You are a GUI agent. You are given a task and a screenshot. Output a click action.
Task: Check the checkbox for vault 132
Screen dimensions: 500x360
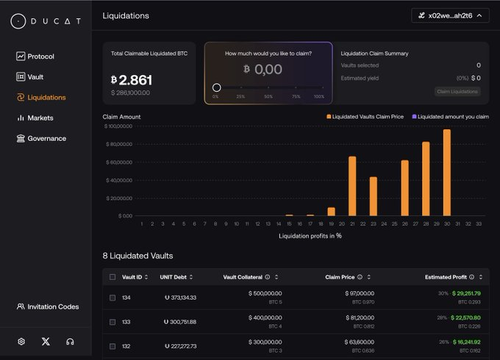[x=113, y=346]
